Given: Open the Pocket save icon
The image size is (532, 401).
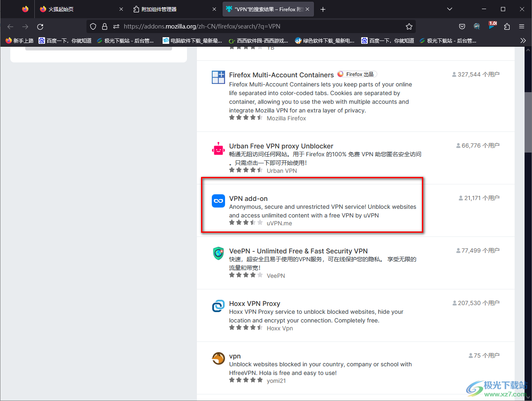Looking at the screenshot, I should (x=462, y=26).
